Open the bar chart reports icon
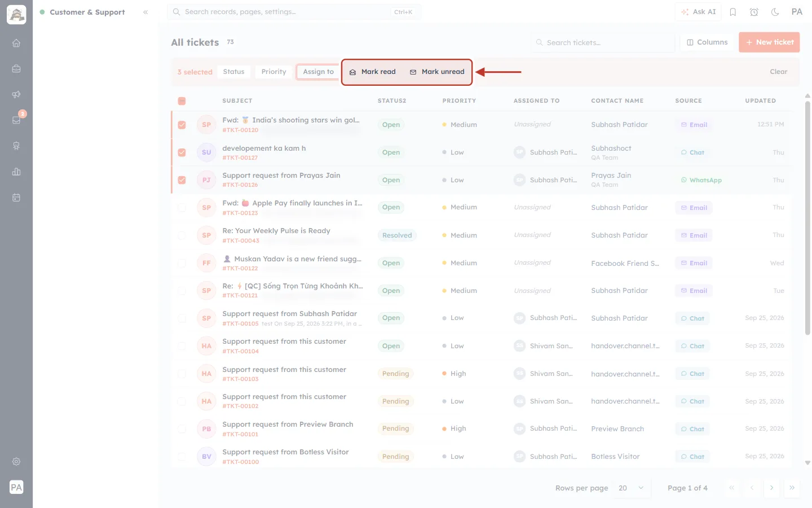This screenshot has width=812, height=508. tap(16, 172)
